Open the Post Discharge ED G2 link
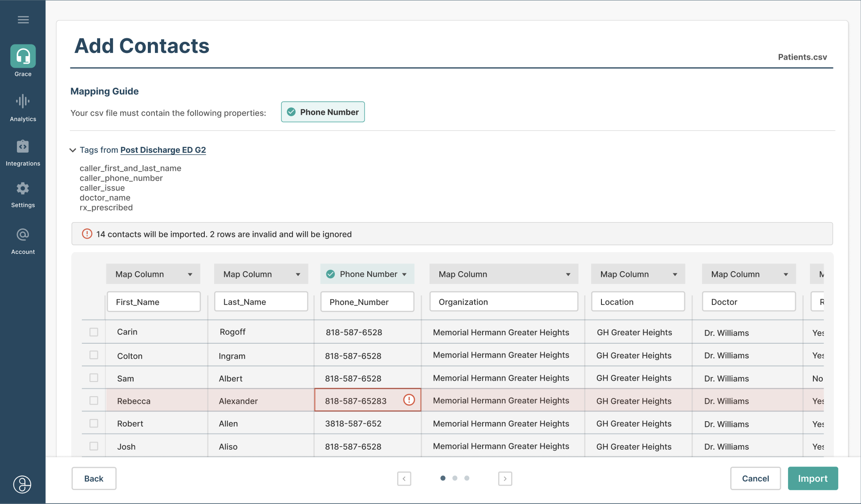 163,150
